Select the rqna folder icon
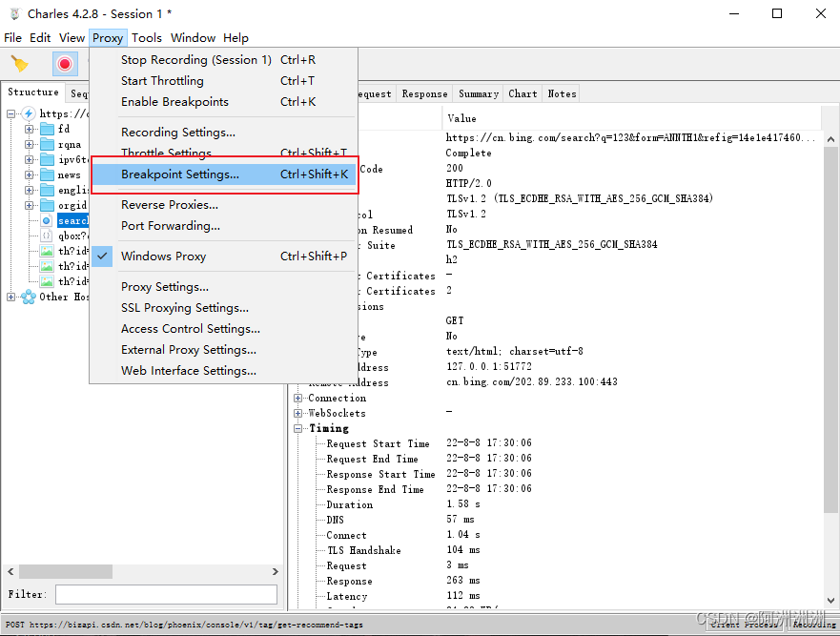840x636 pixels. tap(47, 145)
